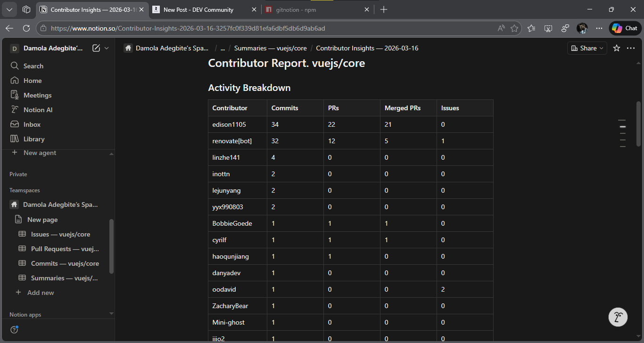Open help icon at sidebar bottom
Image resolution: width=644 pixels, height=343 pixels.
pyautogui.click(x=15, y=329)
